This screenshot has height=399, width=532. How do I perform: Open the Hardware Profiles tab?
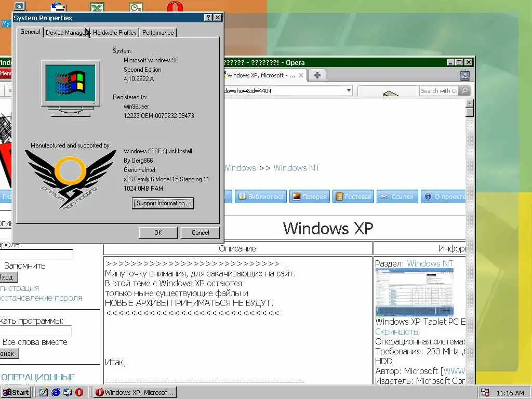tap(114, 33)
